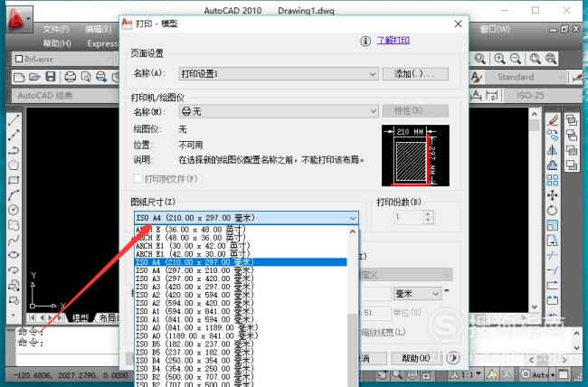The height and width of the screenshot is (387, 588).
Task: Select the Rotate modify tool
Action: (x=553, y=210)
